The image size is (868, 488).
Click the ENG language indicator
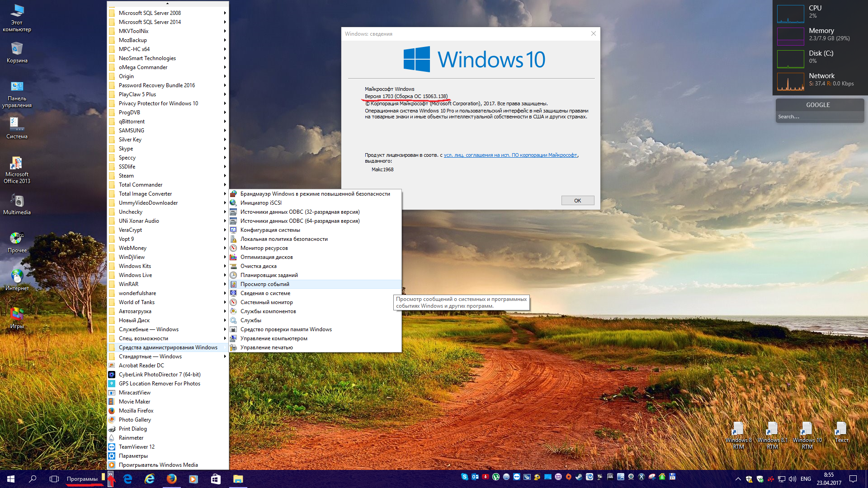click(806, 479)
